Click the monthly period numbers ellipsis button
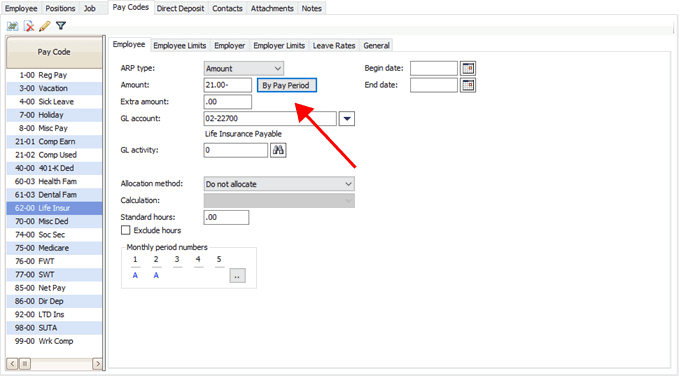Viewport: 679px width, 376px height. (x=237, y=276)
